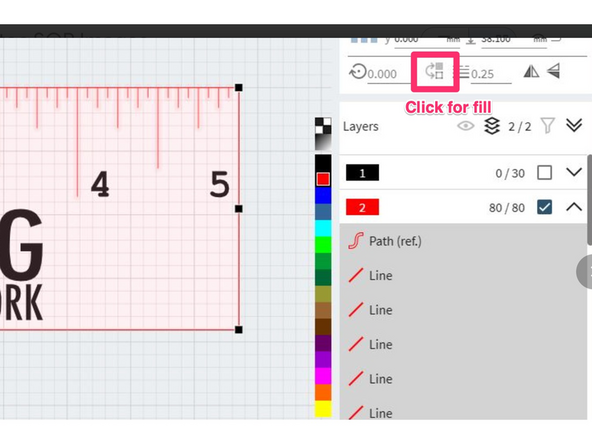Select the Line row directly under Path (ref.)

pos(464,275)
